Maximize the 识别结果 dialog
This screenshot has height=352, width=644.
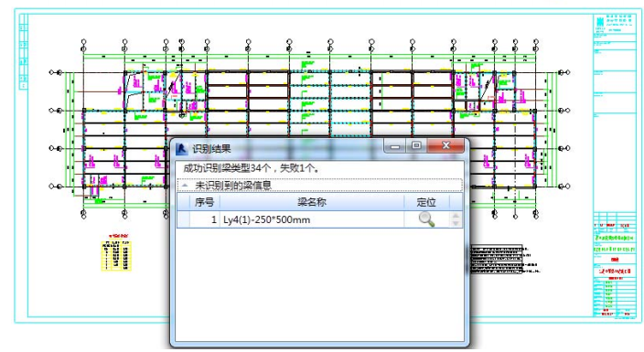click(416, 145)
